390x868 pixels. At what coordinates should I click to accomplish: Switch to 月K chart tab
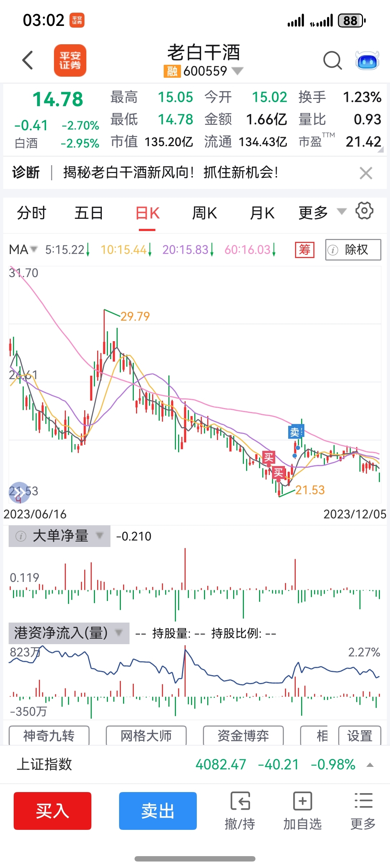pos(262,213)
